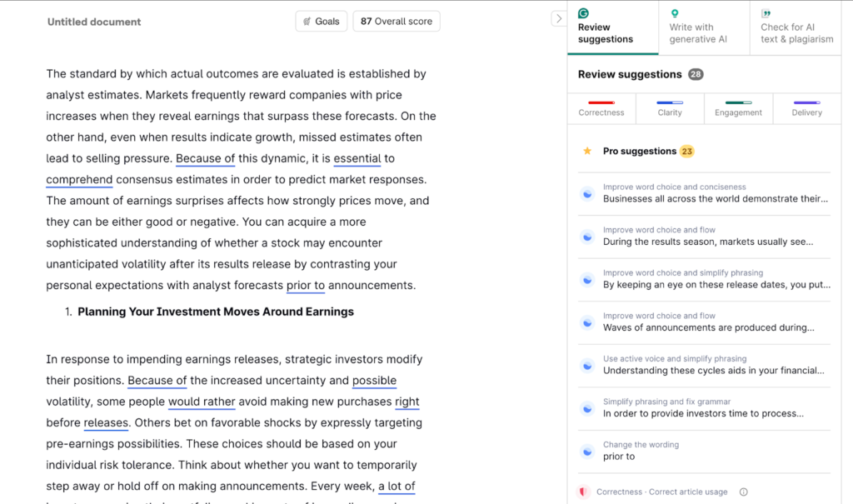The width and height of the screenshot is (853, 504).
Task: Select the Clarity category filter
Action: pyautogui.click(x=670, y=108)
